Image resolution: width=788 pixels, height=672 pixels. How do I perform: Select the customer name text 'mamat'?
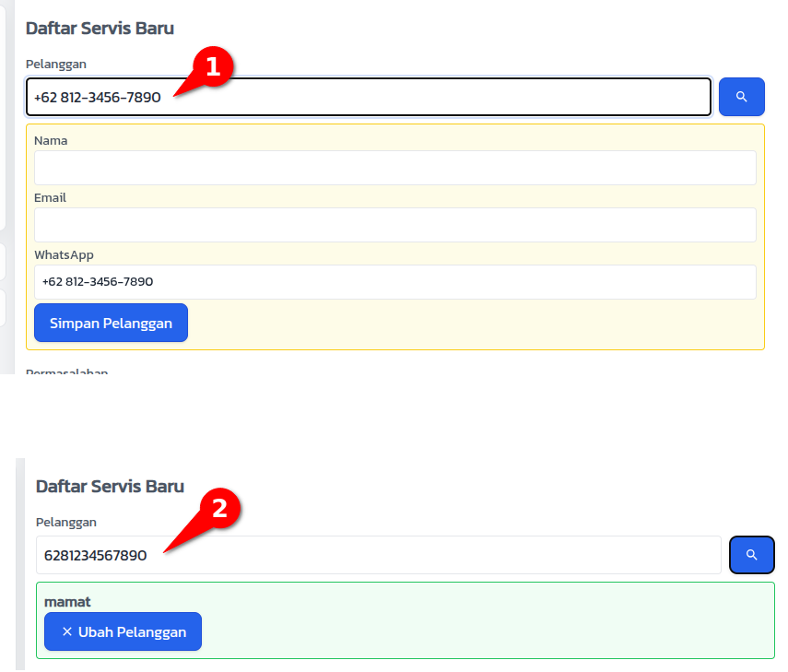[x=67, y=602]
